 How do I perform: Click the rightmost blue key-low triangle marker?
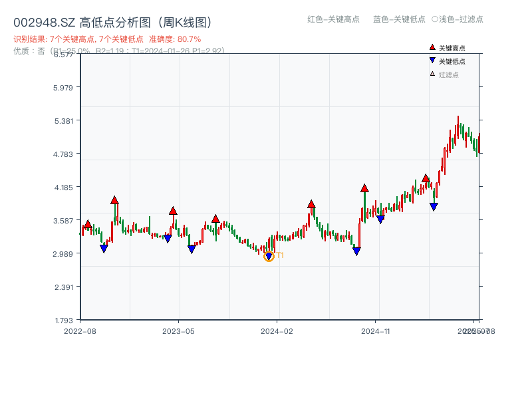434,207
